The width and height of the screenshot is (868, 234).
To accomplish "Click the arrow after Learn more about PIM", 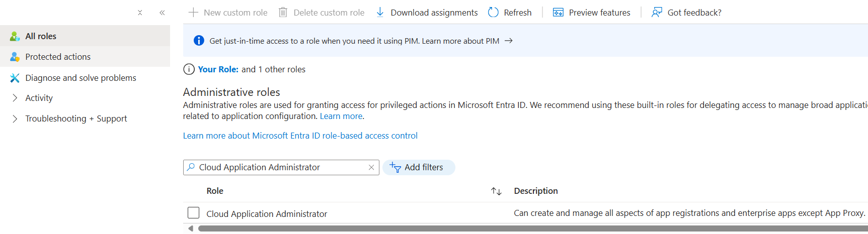I will click(509, 41).
